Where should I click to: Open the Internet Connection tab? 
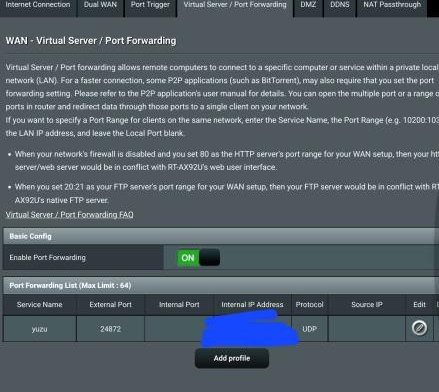coord(38,7)
